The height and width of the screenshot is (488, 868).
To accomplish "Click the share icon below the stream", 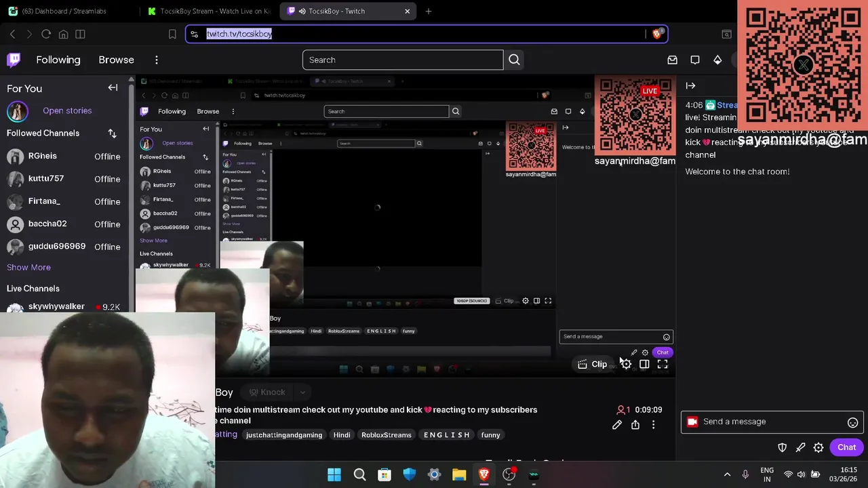I will point(635,425).
